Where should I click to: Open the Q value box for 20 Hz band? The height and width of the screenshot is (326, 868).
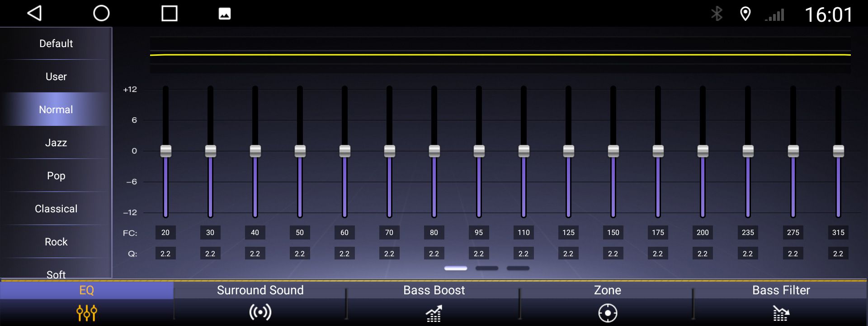(x=165, y=254)
